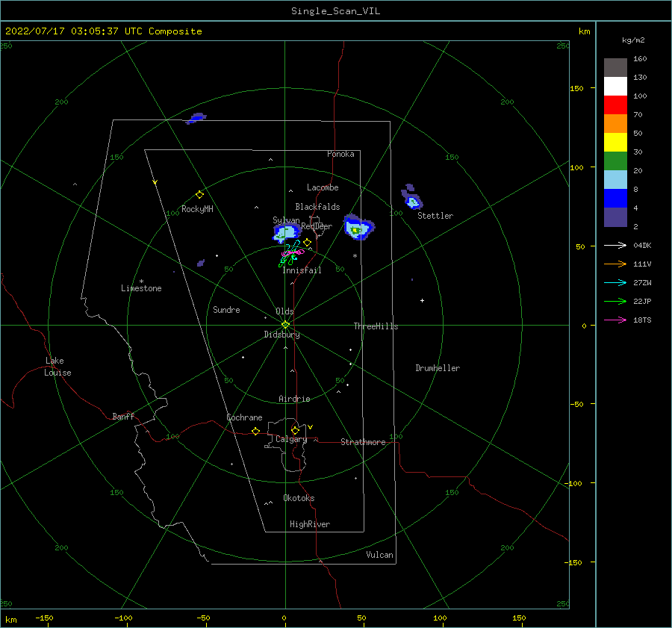Click the green 22JP track arrow
The width and height of the screenshot is (672, 628).
point(615,302)
